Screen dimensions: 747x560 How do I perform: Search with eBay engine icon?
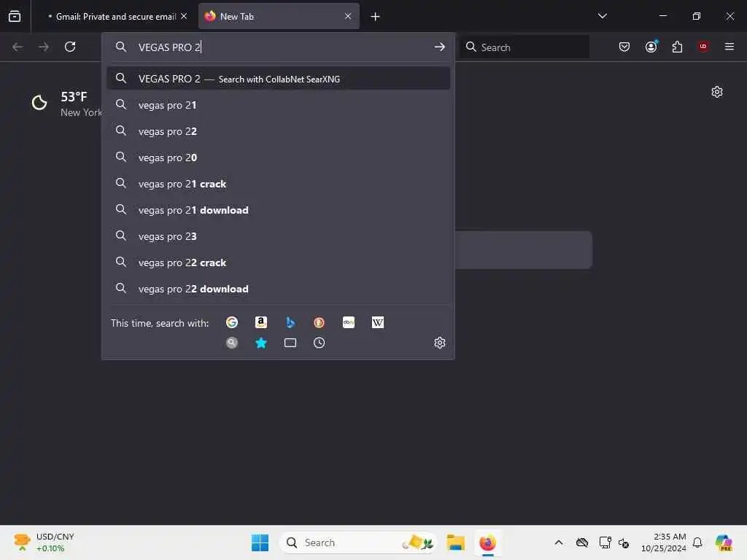pos(349,322)
